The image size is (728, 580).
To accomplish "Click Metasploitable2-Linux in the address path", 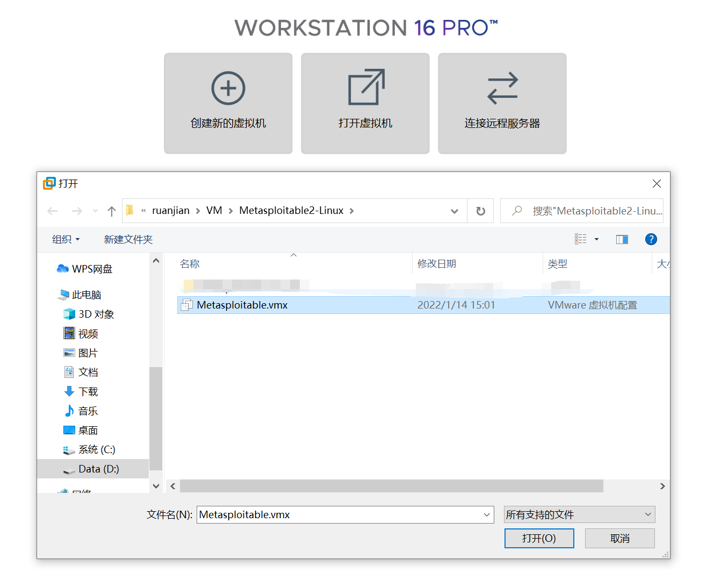I will point(291,211).
